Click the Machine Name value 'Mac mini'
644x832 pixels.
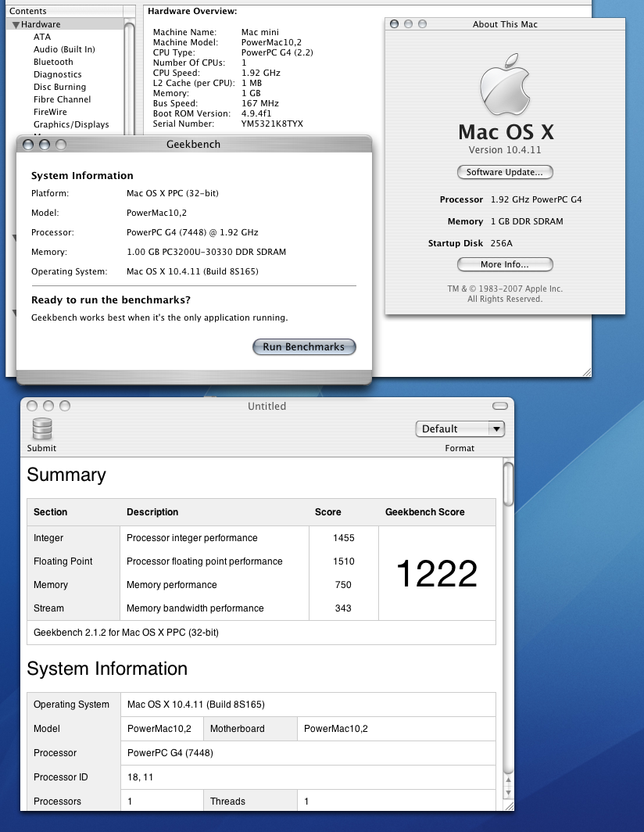260,32
